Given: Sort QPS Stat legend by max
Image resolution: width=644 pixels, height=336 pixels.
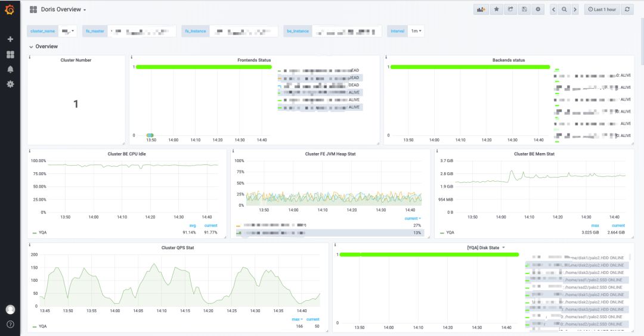Looking at the screenshot, I should tap(297, 319).
